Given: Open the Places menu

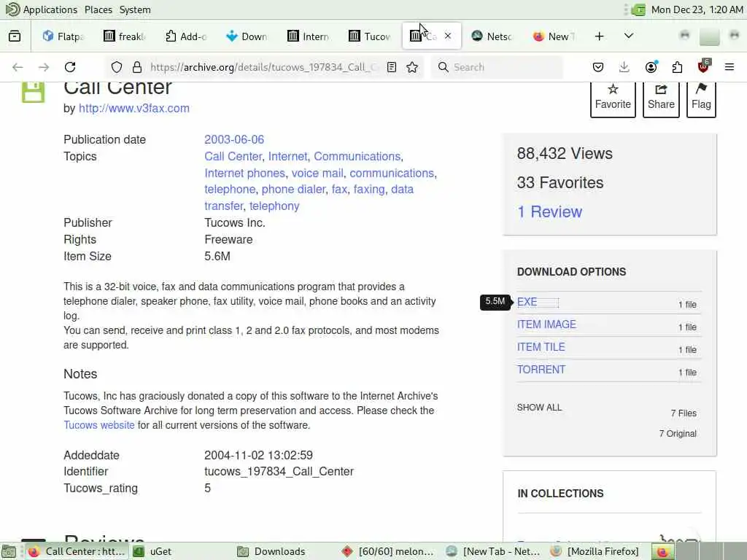Looking at the screenshot, I should (x=98, y=9).
